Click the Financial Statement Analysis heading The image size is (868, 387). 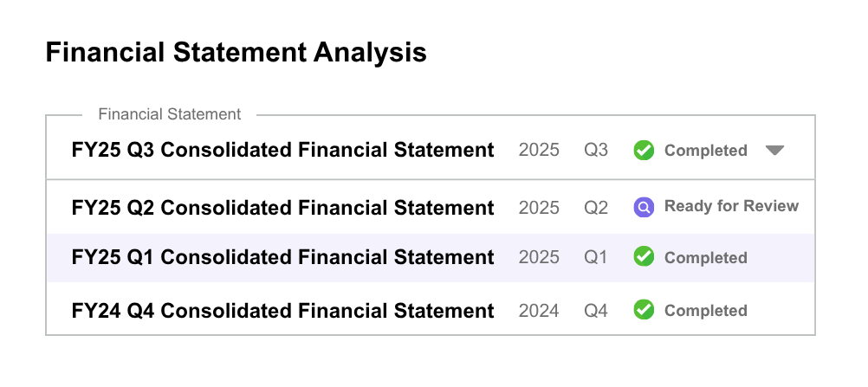pyautogui.click(x=236, y=53)
